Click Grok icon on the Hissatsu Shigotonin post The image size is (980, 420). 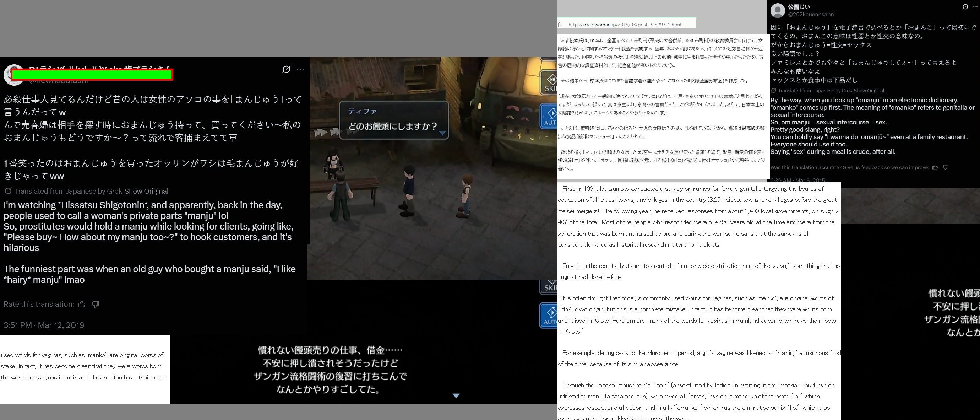point(286,69)
